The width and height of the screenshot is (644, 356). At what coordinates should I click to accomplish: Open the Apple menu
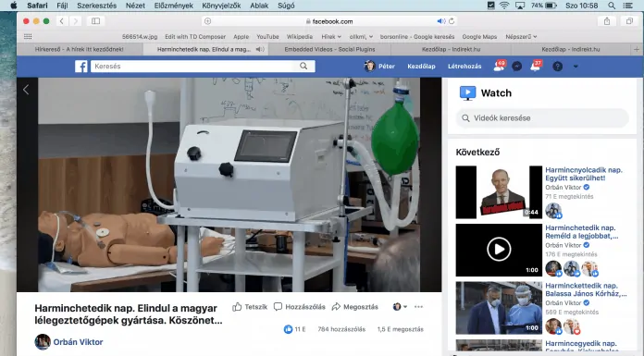[x=13, y=6]
